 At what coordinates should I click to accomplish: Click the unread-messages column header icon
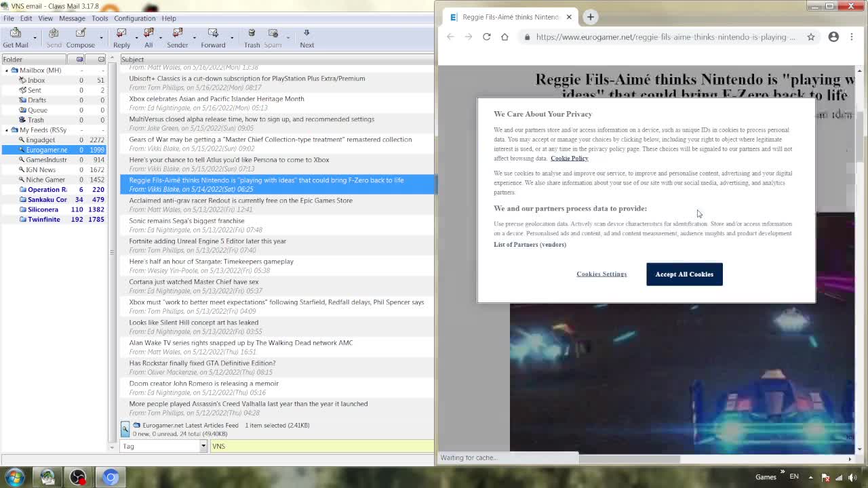pos(101,59)
